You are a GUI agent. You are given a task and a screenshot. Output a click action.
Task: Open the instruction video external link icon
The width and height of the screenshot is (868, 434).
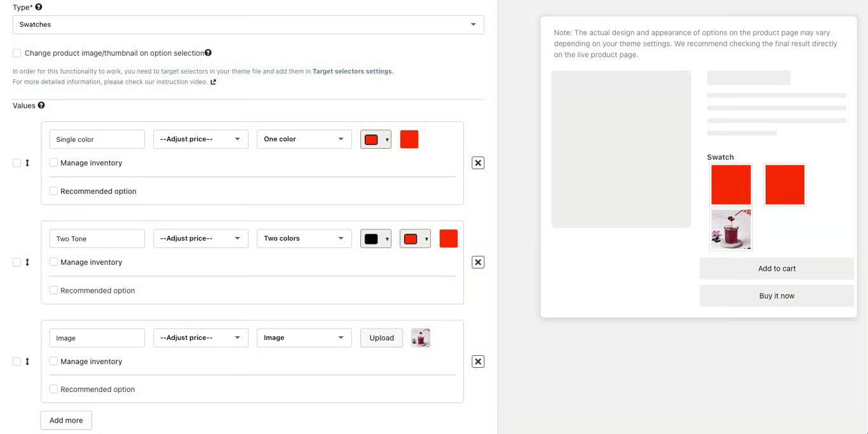pos(214,82)
